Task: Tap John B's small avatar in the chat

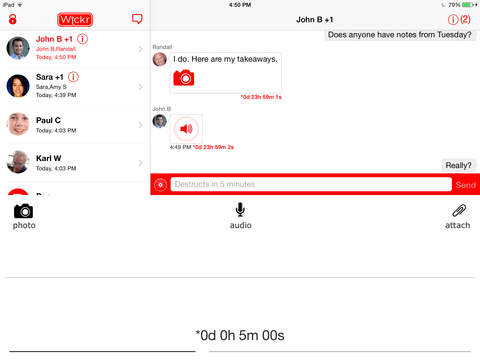Action: [x=160, y=121]
